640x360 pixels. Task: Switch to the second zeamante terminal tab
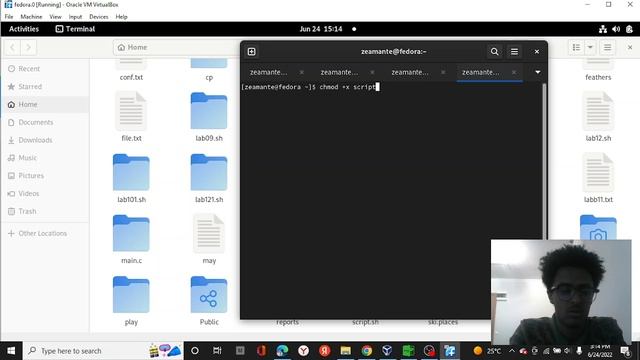[x=339, y=72]
